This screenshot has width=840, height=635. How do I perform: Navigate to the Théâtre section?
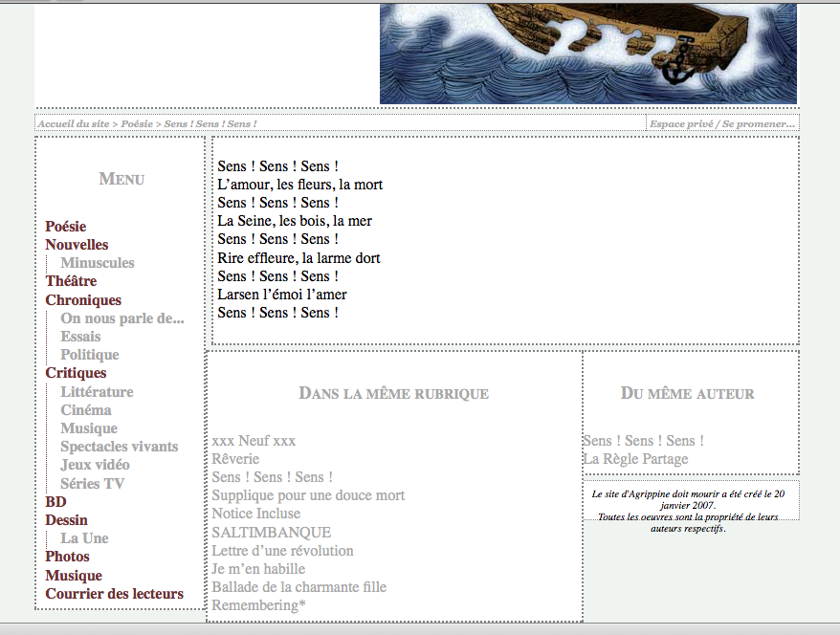(x=71, y=281)
